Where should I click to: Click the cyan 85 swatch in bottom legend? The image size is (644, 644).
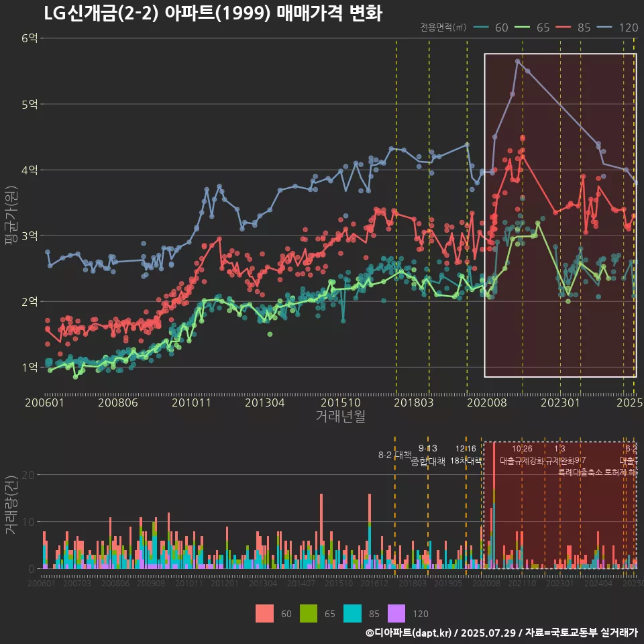(x=352, y=614)
